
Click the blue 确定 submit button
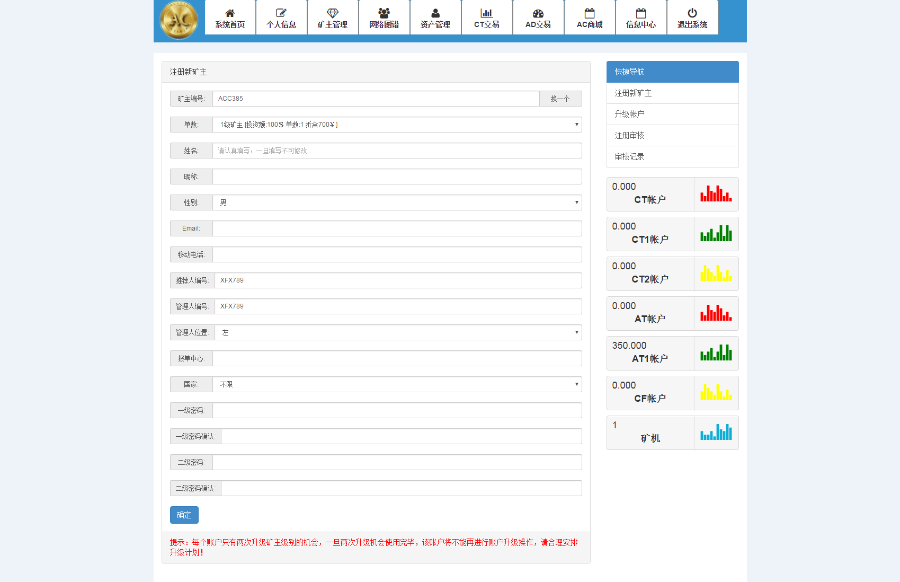click(x=184, y=515)
